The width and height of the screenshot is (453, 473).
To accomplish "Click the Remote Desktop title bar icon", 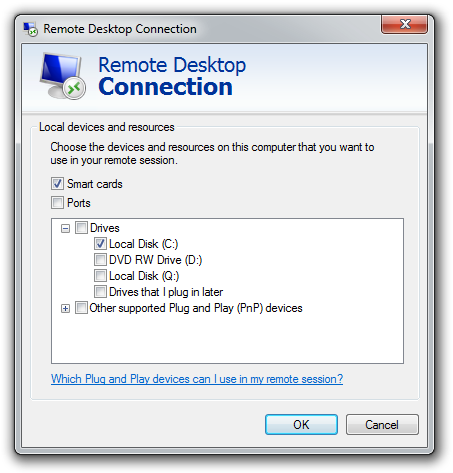I will (x=30, y=29).
